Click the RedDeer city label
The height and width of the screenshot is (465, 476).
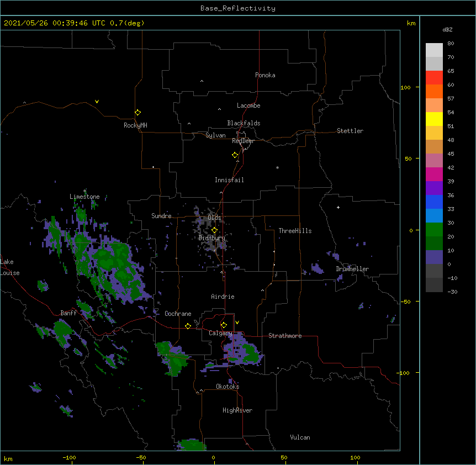(x=243, y=141)
